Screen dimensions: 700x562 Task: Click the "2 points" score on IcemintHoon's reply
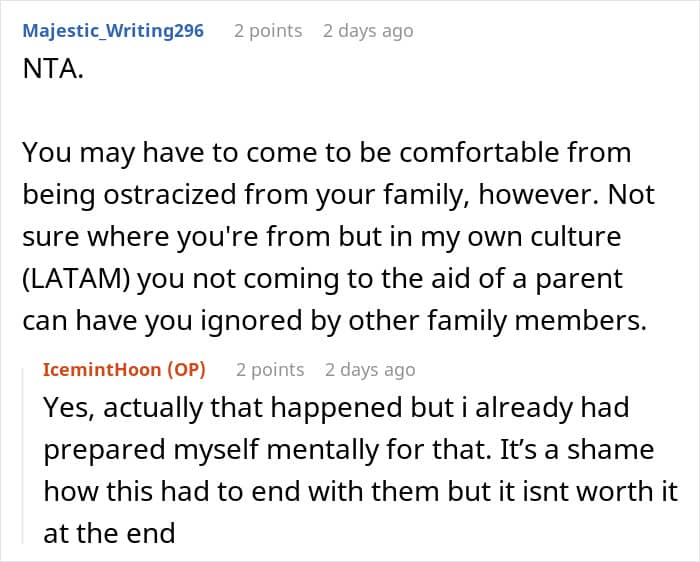coord(269,370)
